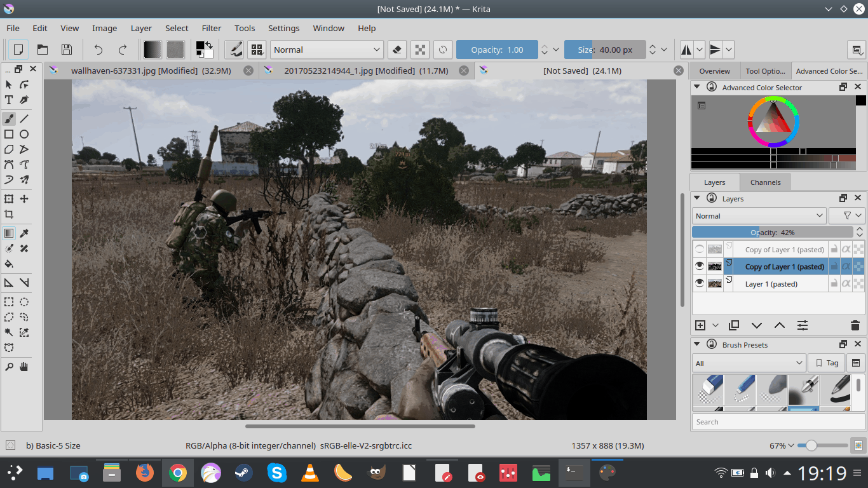Screen dimensions: 868x488
Task: Toggle lock on Layer 1 (pasted)
Action: [x=834, y=284]
